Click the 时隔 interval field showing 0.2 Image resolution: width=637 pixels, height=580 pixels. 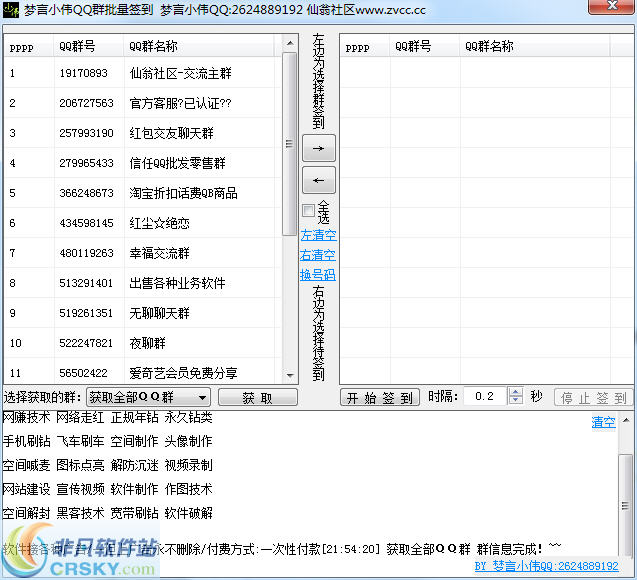485,396
